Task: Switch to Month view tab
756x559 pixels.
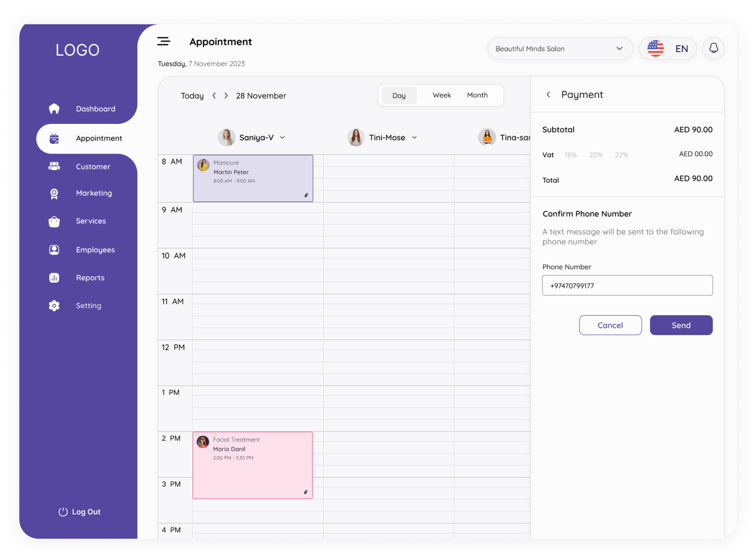Action: click(x=477, y=96)
